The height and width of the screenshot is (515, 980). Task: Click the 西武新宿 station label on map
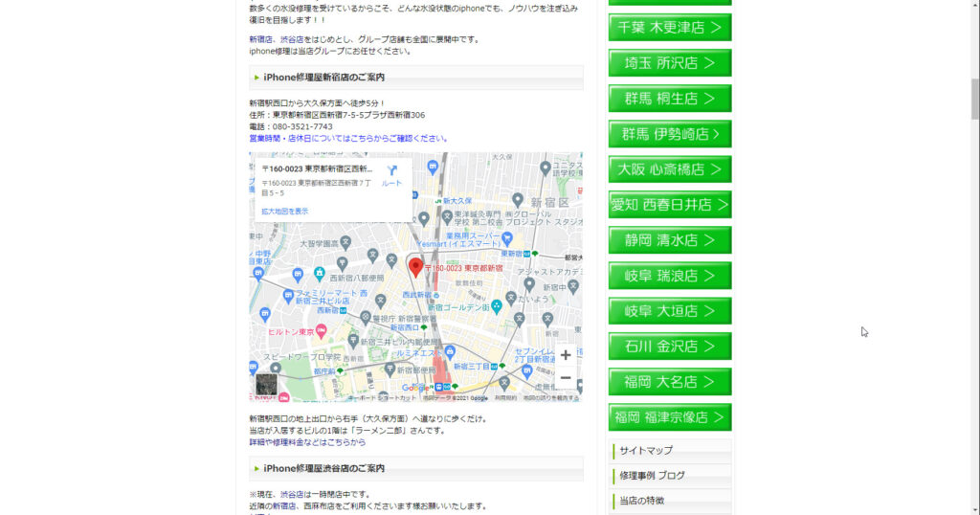[417, 295]
